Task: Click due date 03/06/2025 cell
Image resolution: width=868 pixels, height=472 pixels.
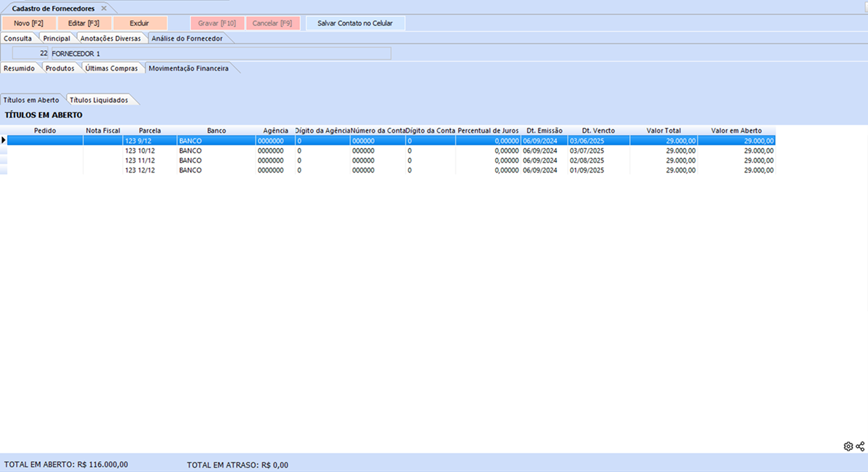Action: point(599,141)
